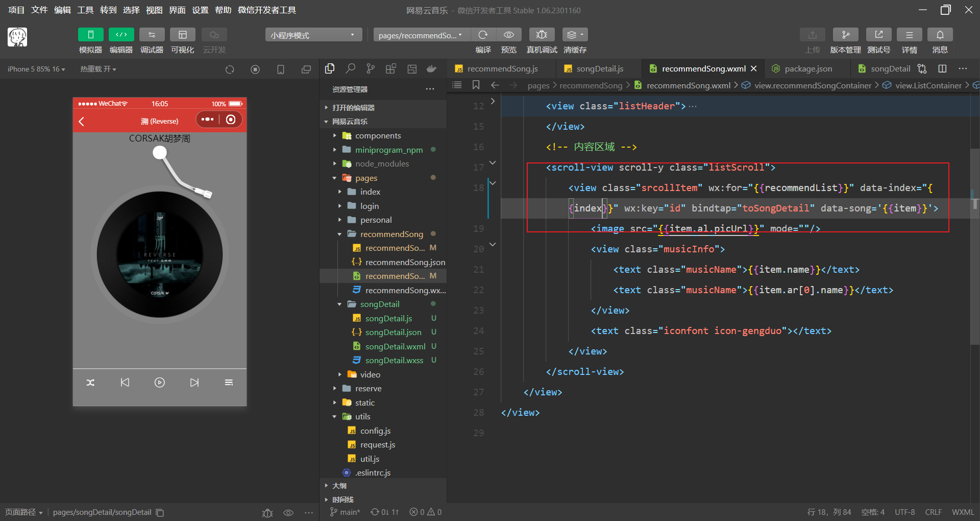Play the previous song
980x521 pixels.
pos(125,383)
